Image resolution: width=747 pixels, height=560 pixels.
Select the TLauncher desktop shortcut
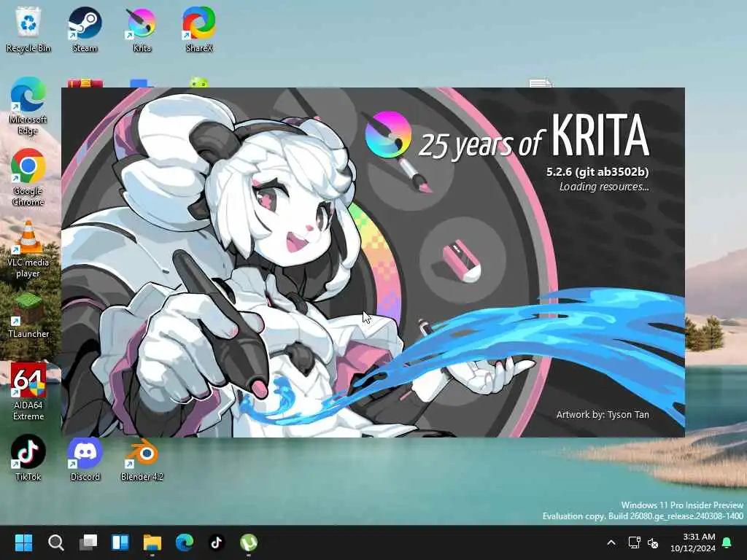(28, 315)
